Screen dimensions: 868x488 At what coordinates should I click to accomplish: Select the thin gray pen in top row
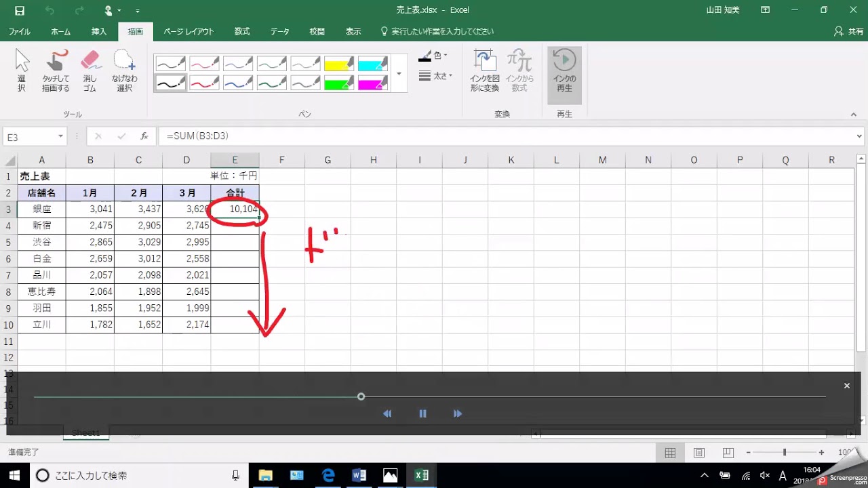[x=306, y=64]
